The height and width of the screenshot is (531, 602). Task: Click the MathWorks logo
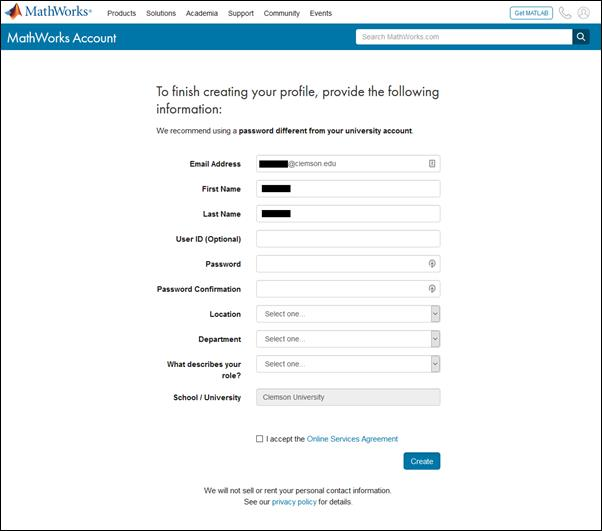pyautogui.click(x=48, y=12)
